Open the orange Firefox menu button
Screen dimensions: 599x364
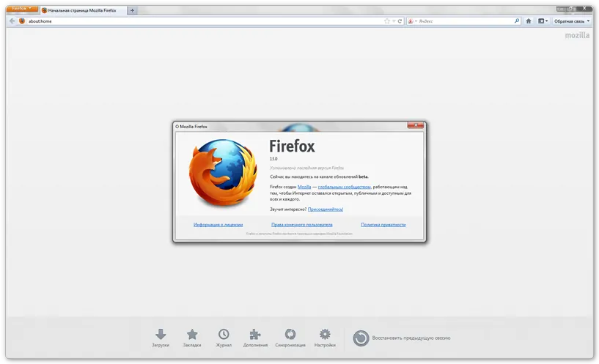(x=22, y=9)
